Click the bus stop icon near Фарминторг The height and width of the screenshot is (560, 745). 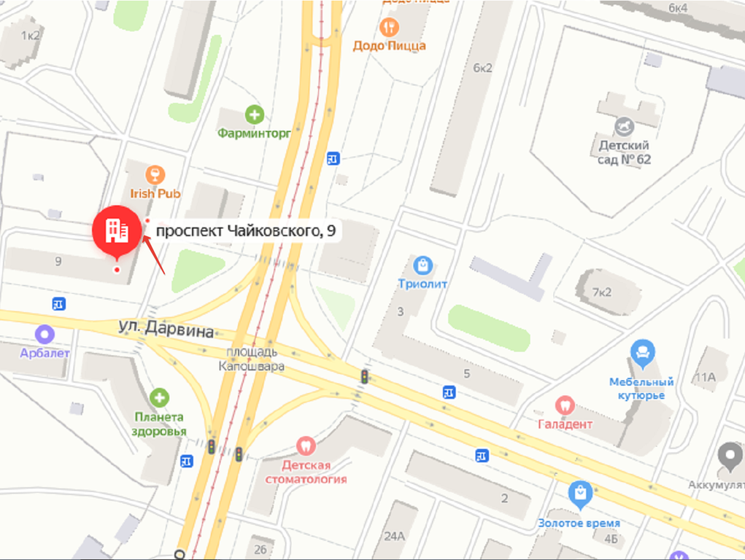click(x=333, y=158)
